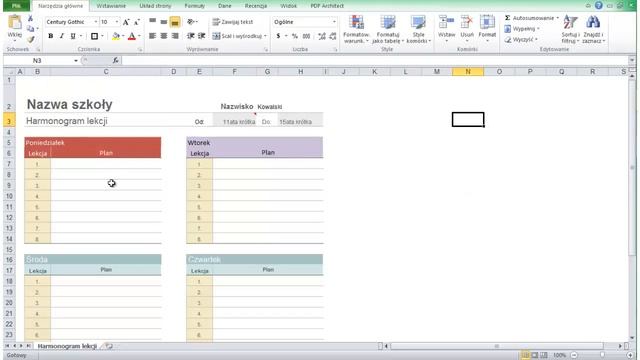
Task: Click the Increase decimal places icon
Action: (x=322, y=36)
